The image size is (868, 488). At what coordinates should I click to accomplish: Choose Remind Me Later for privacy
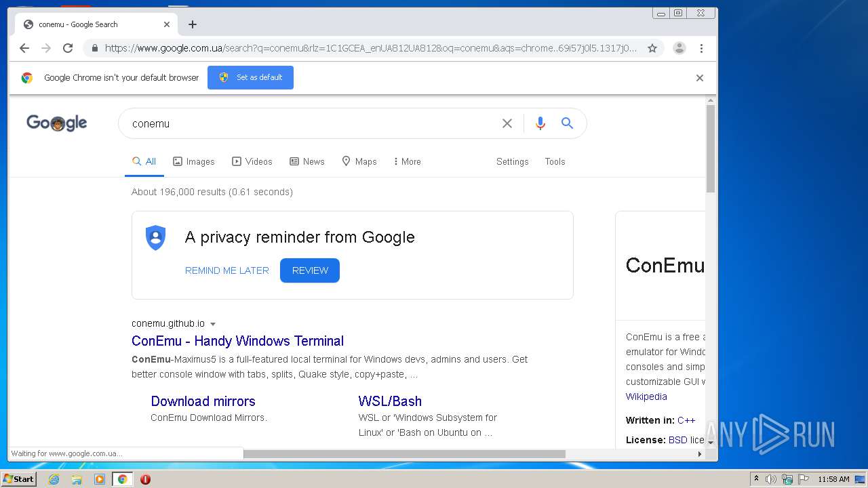tap(227, 270)
